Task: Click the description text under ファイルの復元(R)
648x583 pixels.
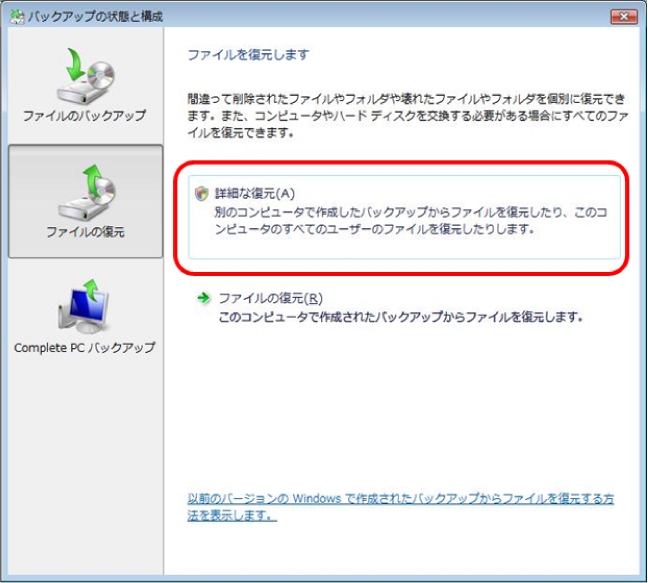Action: click(400, 316)
